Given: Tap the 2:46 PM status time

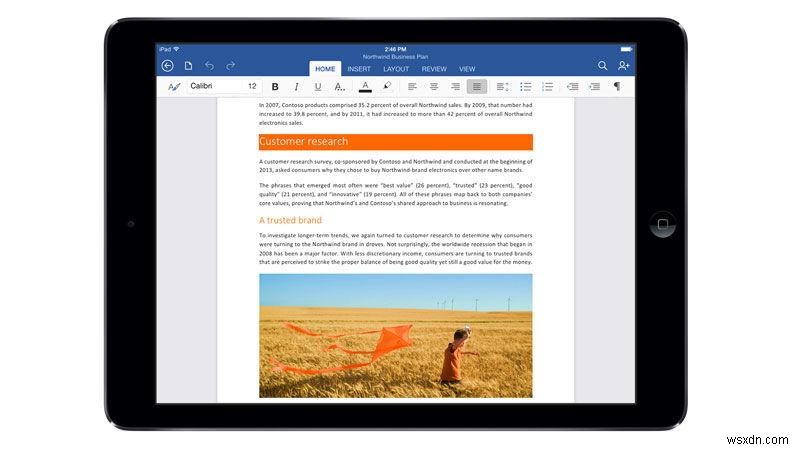Looking at the screenshot, I should point(395,49).
